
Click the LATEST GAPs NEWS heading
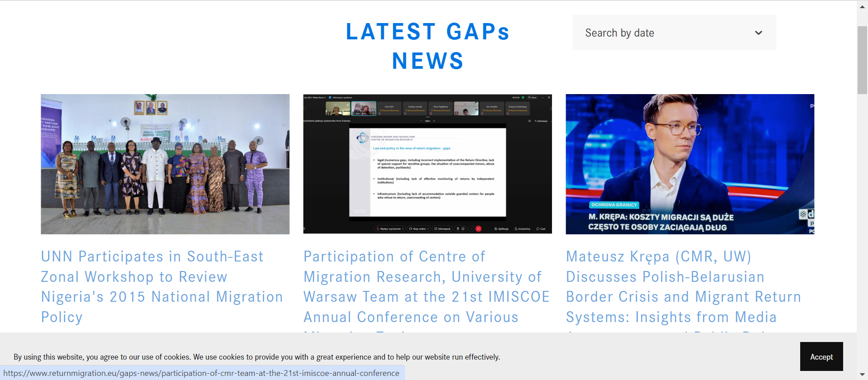[428, 46]
